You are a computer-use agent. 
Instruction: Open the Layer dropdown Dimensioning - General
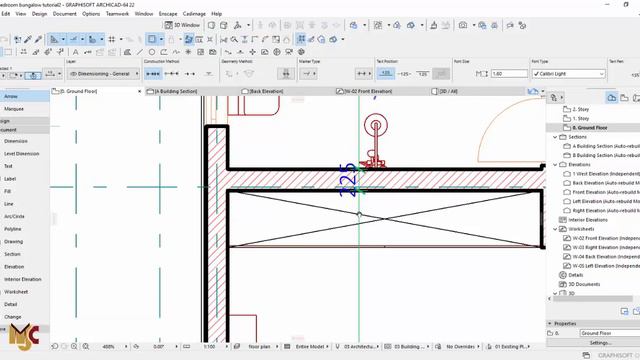click(103, 74)
